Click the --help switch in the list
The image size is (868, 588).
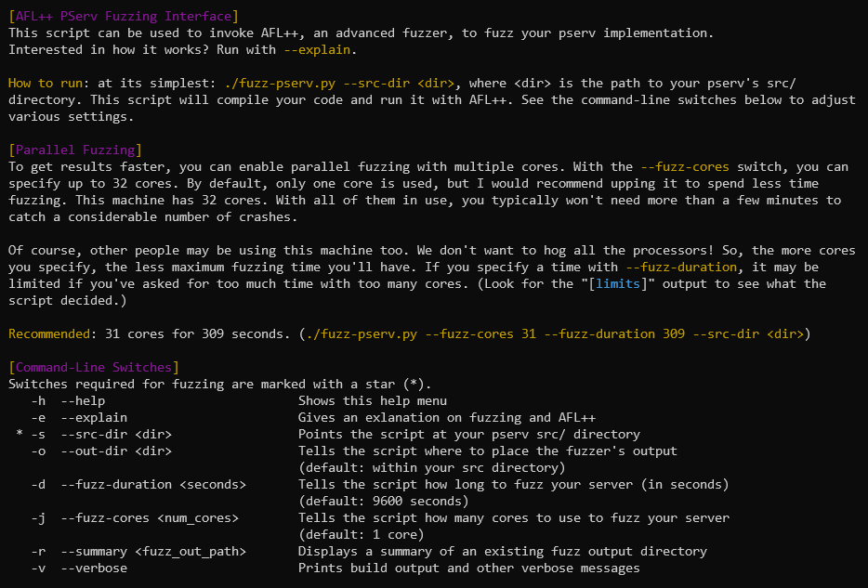[83, 400]
